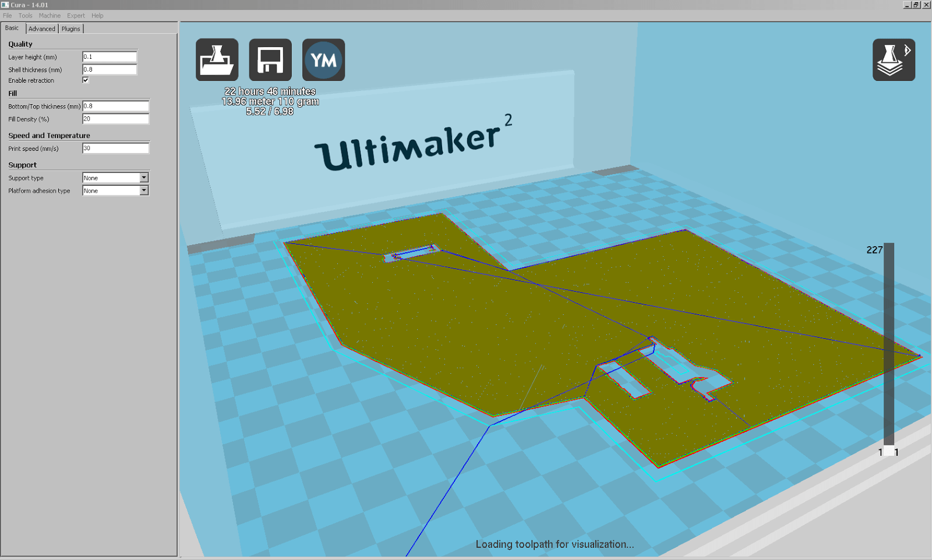This screenshot has height=560, width=932.
Task: Click the Layer height input field
Action: tap(110, 56)
